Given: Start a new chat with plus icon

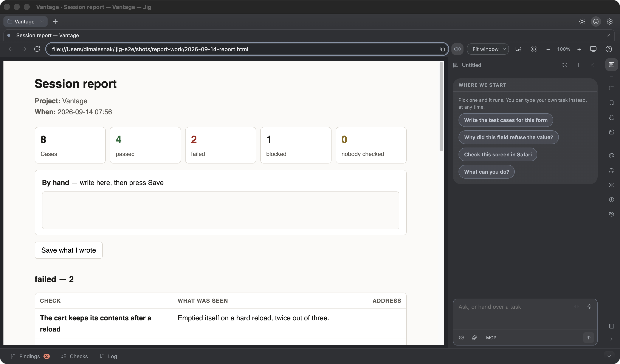Looking at the screenshot, I should tap(578, 65).
